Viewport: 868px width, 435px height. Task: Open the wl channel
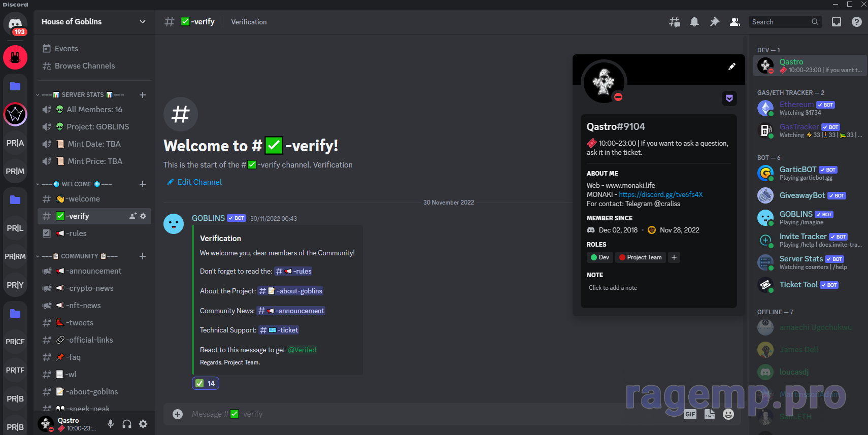click(94, 375)
